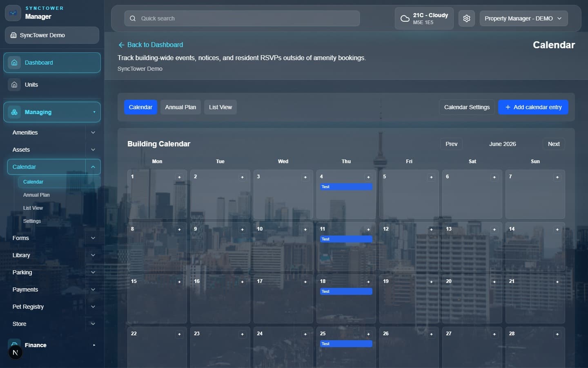Expand the Parking chevron
Image resolution: width=588 pixels, height=368 pixels.
[93, 272]
